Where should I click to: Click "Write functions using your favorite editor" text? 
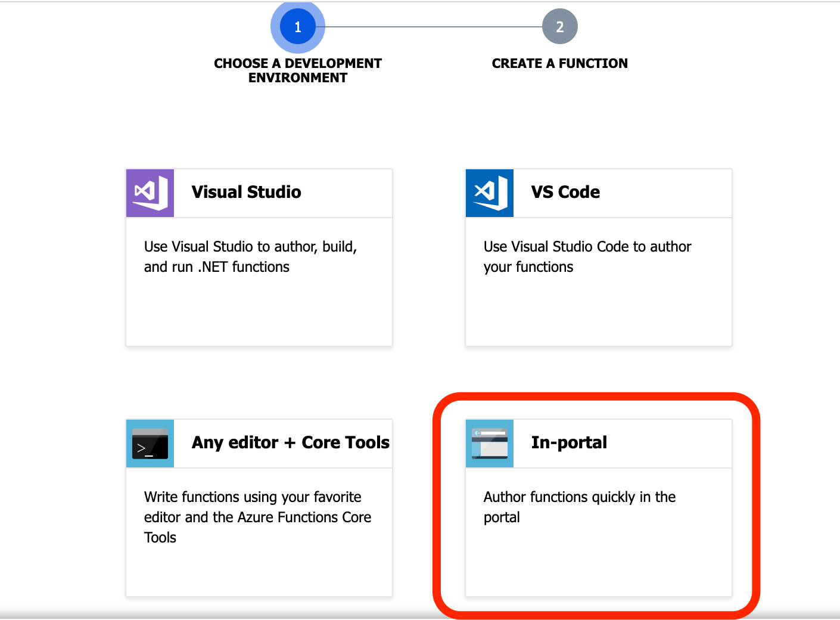coord(258,517)
